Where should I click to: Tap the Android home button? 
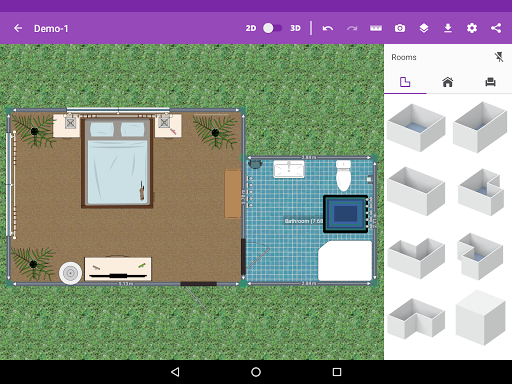(x=256, y=372)
